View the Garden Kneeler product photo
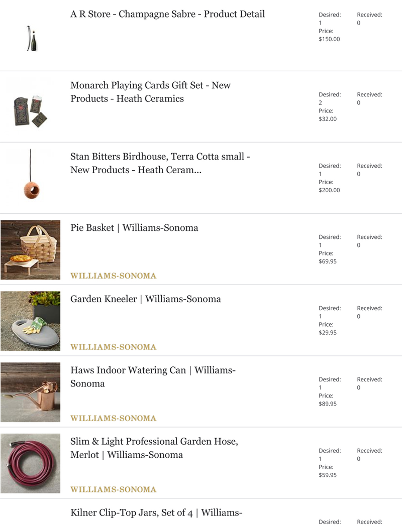 31,321
